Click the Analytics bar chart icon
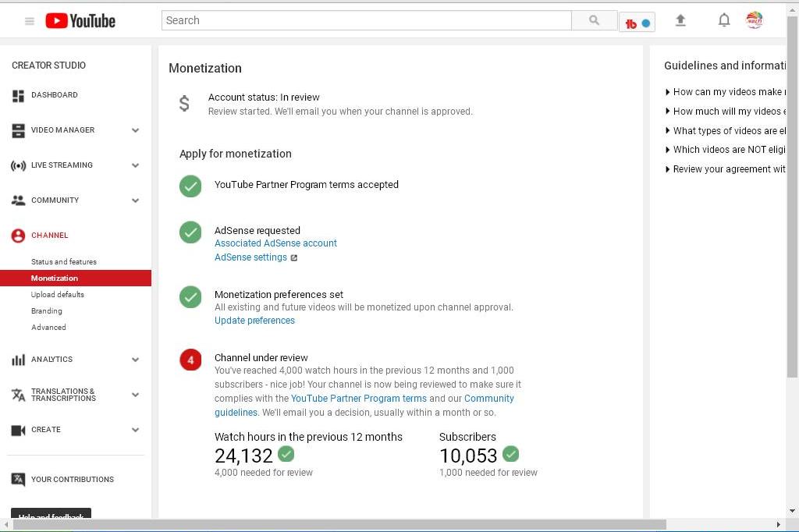The image size is (799, 532). pos(19,360)
